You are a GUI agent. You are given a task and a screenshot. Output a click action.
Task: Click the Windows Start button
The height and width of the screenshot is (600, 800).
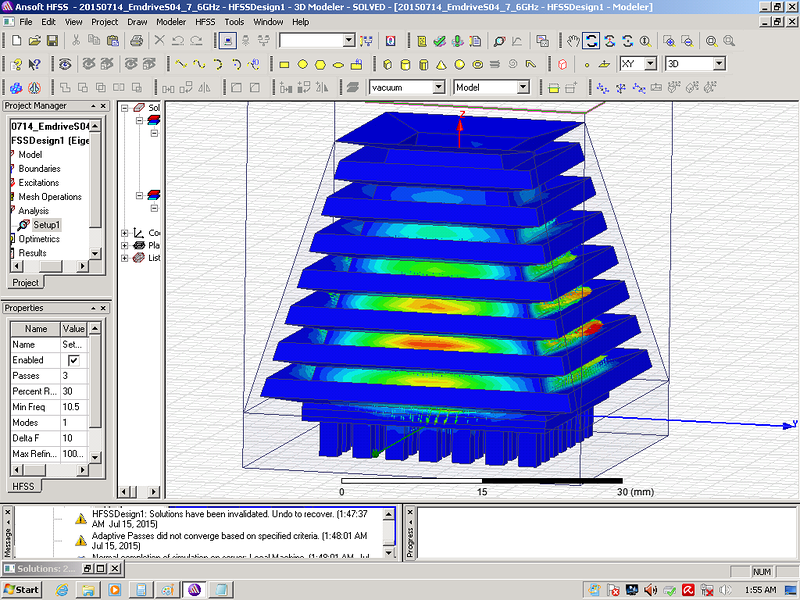tap(22, 589)
